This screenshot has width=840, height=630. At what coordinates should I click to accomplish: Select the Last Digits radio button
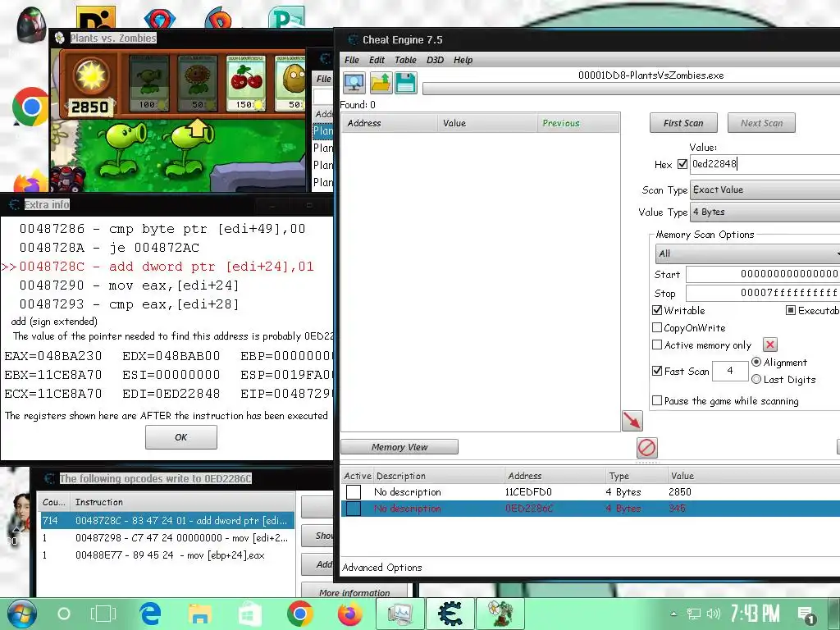(756, 379)
